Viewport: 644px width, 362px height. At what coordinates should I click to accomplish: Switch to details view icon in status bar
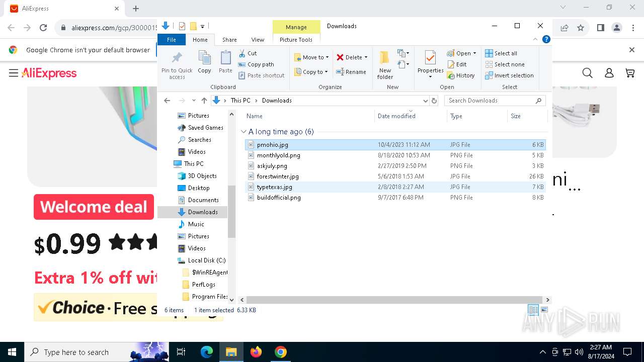point(533,310)
